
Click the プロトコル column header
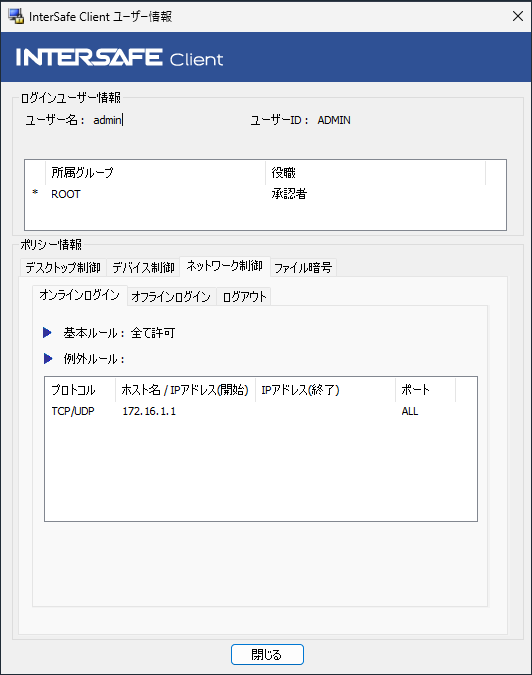point(80,390)
